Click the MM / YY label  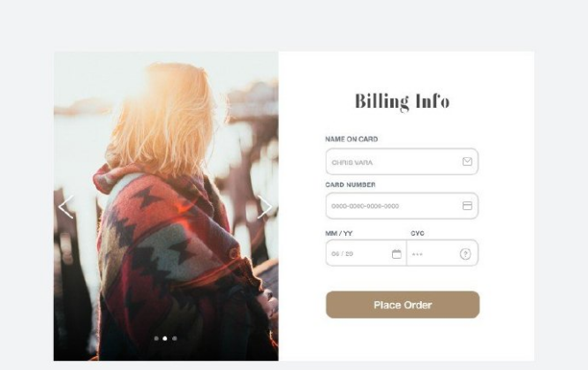[x=340, y=233]
